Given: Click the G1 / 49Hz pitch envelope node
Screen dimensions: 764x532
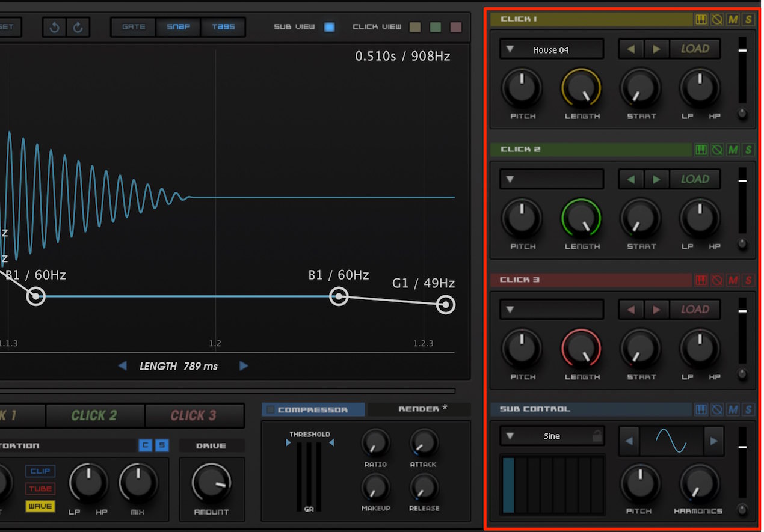Looking at the screenshot, I should (x=446, y=305).
